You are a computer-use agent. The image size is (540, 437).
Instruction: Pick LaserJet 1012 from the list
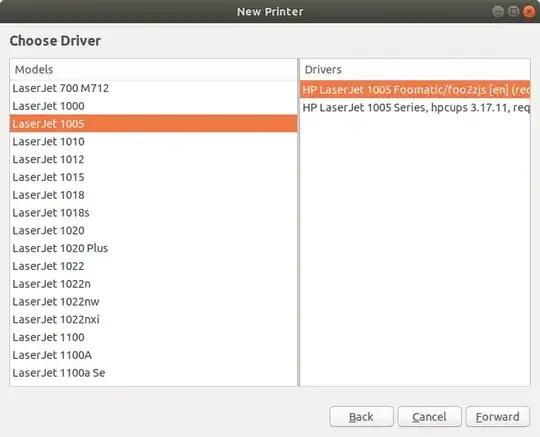pyautogui.click(x=153, y=159)
